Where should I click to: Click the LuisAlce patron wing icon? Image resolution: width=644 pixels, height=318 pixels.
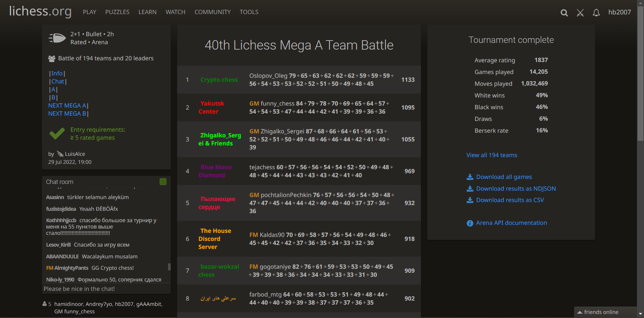point(60,154)
